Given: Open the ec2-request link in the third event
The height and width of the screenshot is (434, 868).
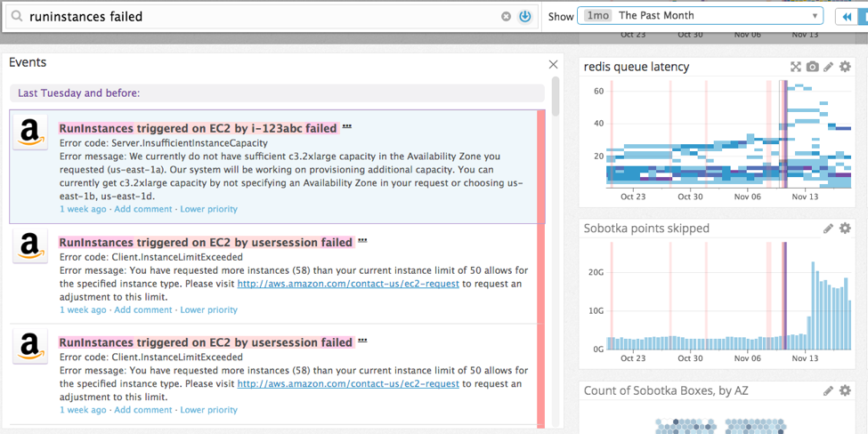Looking at the screenshot, I should point(348,383).
